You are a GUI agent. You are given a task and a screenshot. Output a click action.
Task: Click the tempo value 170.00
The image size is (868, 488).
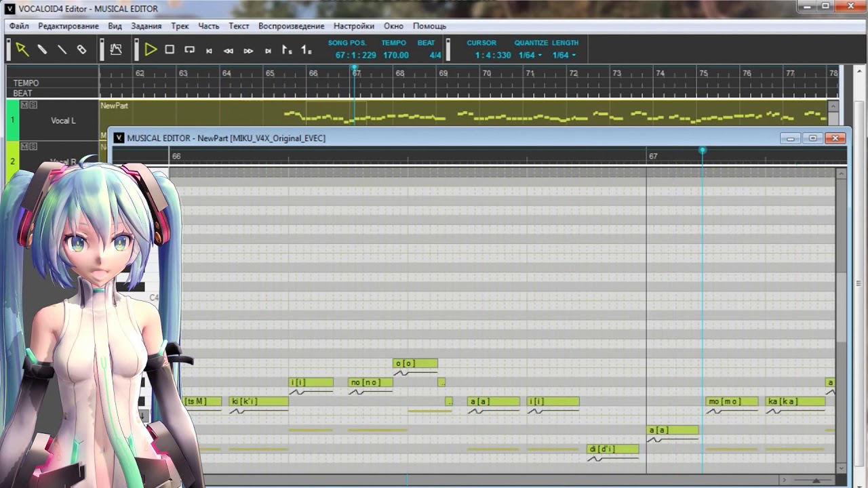(x=395, y=56)
